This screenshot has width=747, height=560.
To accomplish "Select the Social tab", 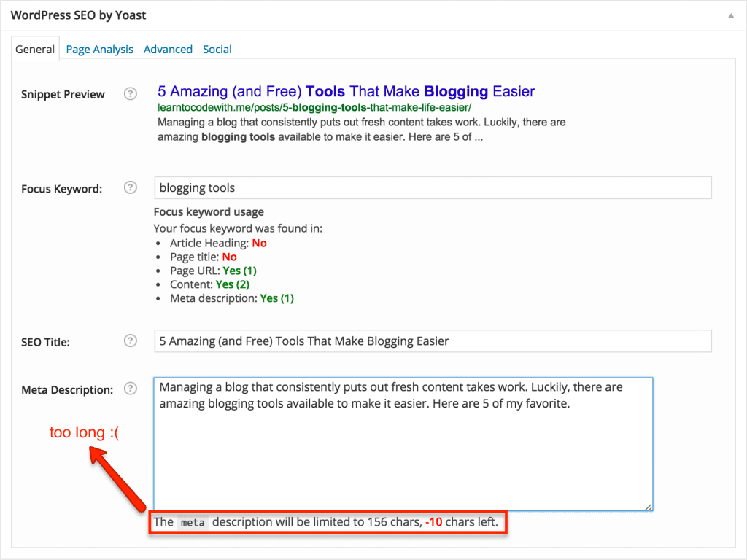I will (x=217, y=49).
